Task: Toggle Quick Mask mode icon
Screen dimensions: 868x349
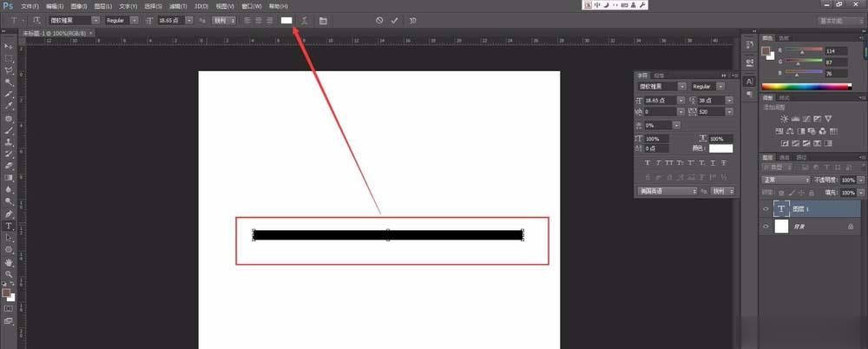Action: (x=9, y=308)
